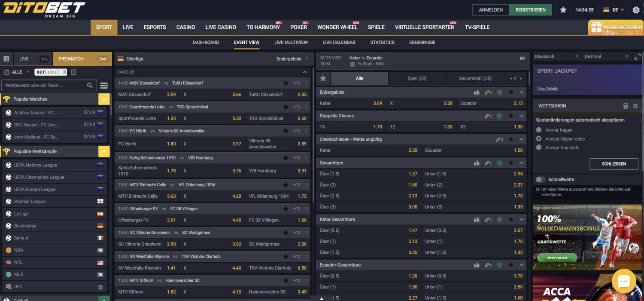
Task: Click the green cashout icon in Endergebnis row
Action: [499, 92]
